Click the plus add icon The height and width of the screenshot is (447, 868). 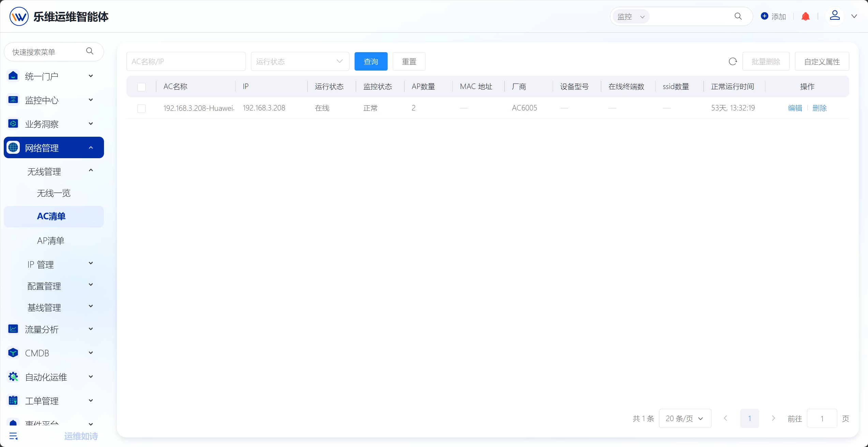click(764, 16)
